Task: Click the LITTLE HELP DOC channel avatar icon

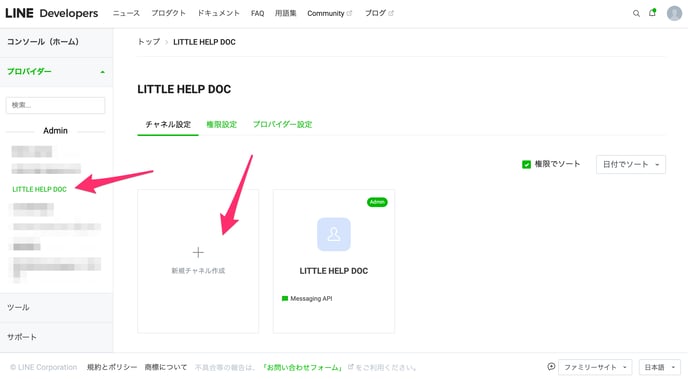Action: pyautogui.click(x=334, y=234)
